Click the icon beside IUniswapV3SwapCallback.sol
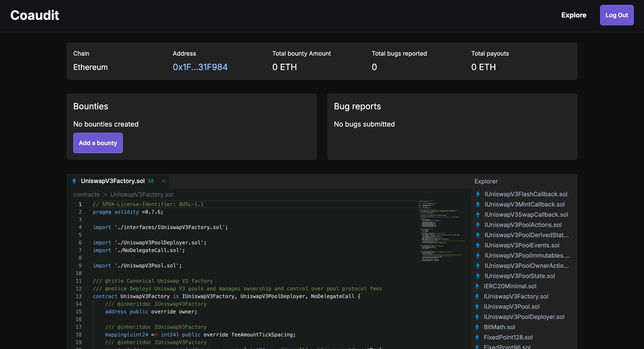Screen dimensions: 644x349 (478, 215)
